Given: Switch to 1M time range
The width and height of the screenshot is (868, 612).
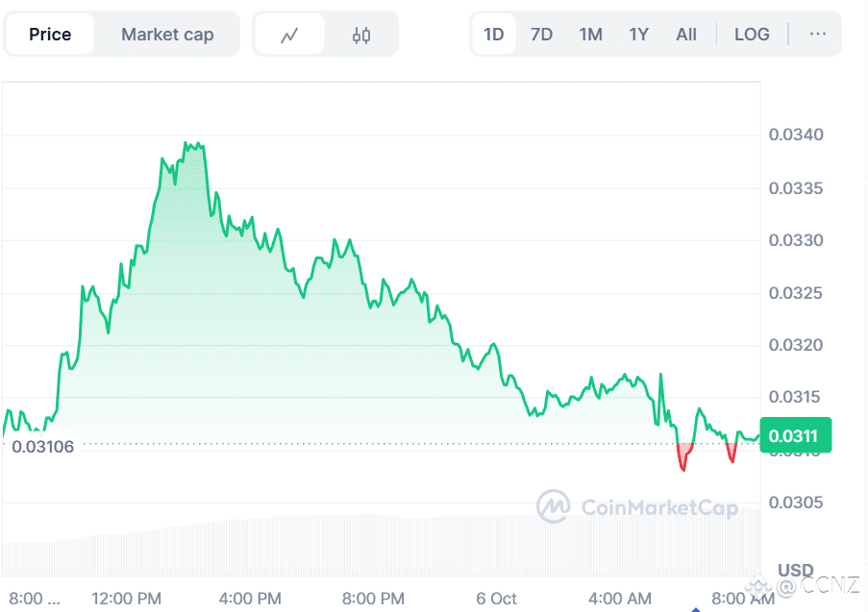Looking at the screenshot, I should [x=590, y=35].
